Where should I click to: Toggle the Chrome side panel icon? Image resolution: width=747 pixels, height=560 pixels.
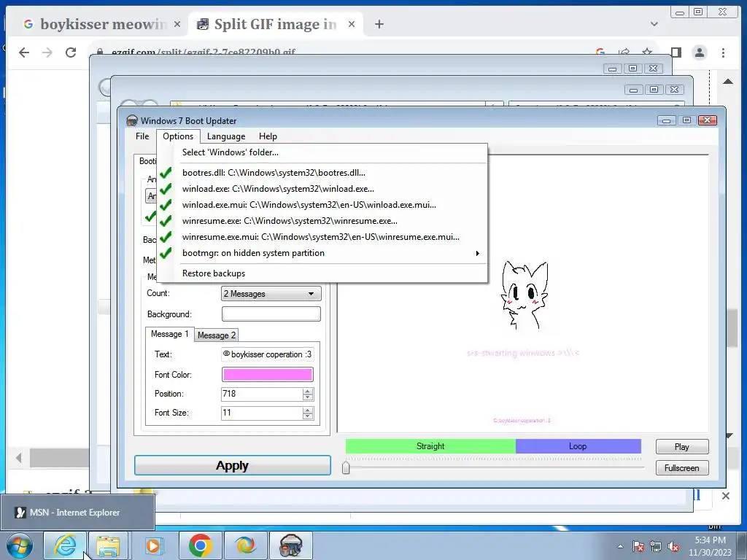pyautogui.click(x=676, y=52)
